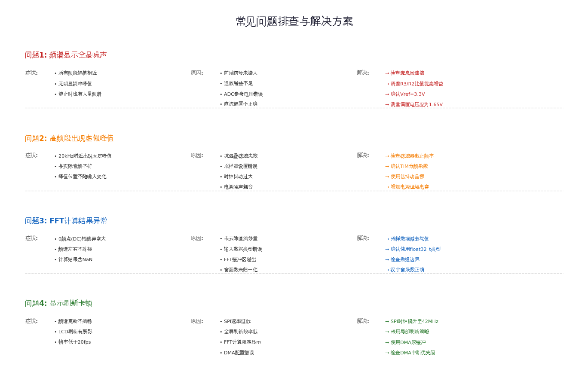
Task: Click the 原因: label under 问题2
Action: coord(197,155)
